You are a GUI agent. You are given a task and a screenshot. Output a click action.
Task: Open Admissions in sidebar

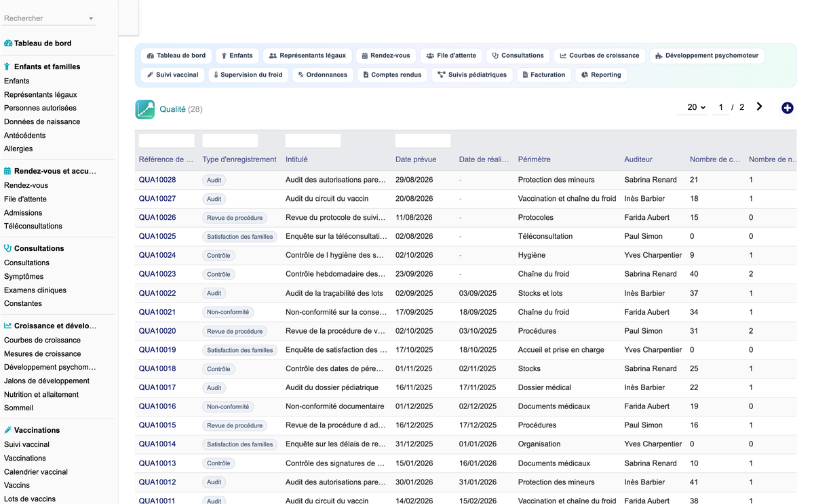point(23,212)
